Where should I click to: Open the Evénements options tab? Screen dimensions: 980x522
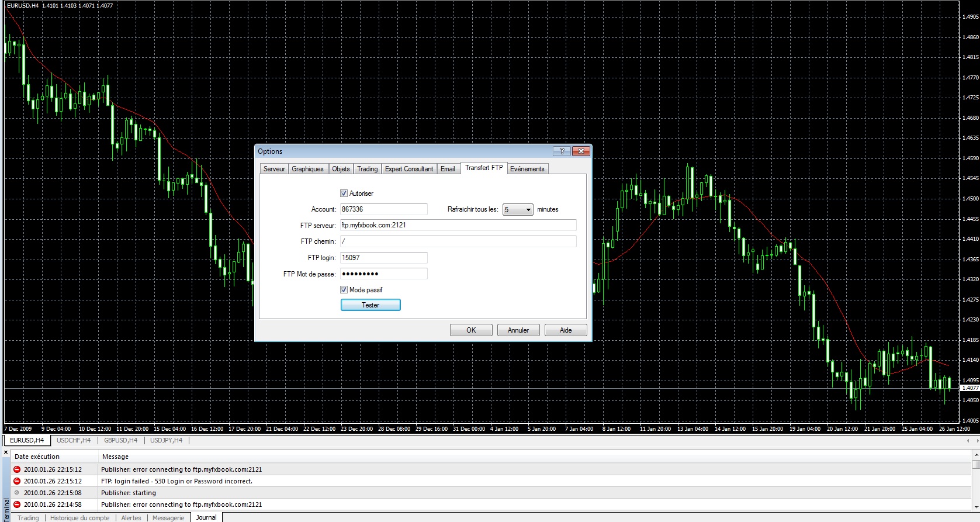tap(527, 169)
